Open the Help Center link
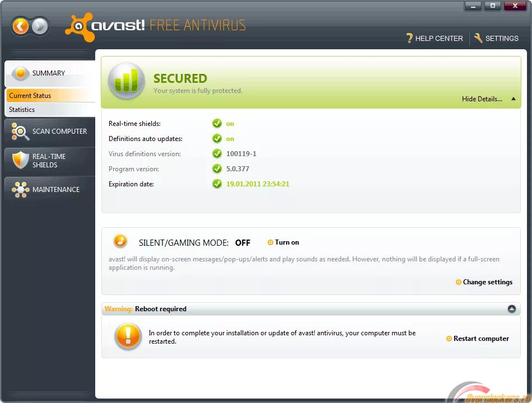Image resolution: width=532 pixels, height=403 pixels. click(x=438, y=38)
